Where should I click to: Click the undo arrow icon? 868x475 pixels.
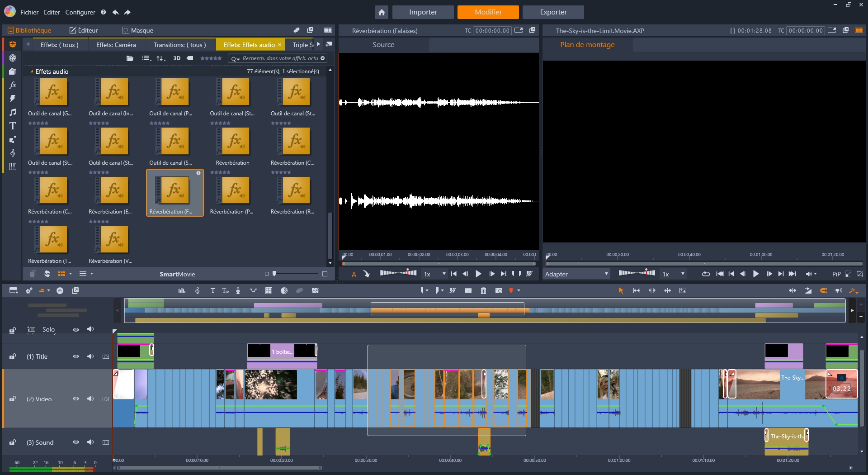(116, 12)
